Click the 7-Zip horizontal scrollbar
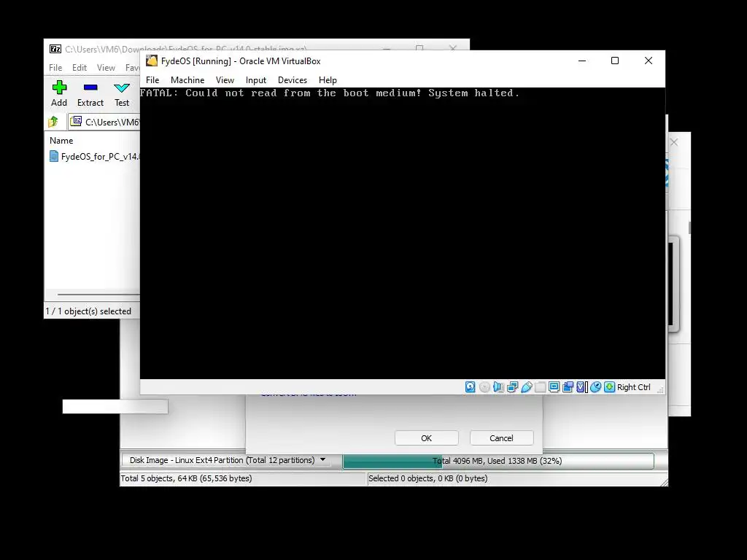The width and height of the screenshot is (747, 560). coord(98,295)
